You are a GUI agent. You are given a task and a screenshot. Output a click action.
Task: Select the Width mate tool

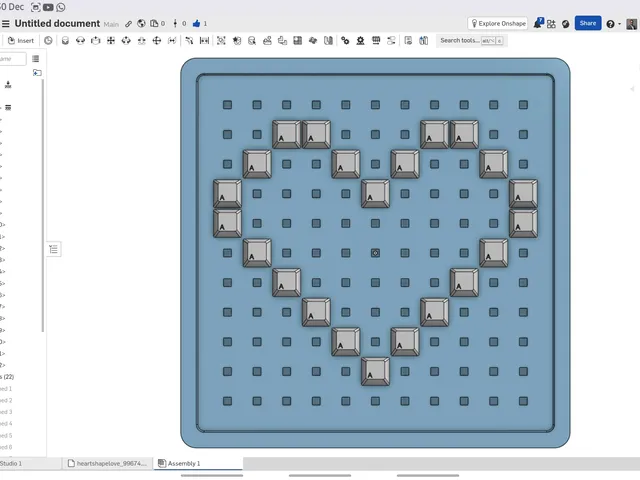point(204,40)
